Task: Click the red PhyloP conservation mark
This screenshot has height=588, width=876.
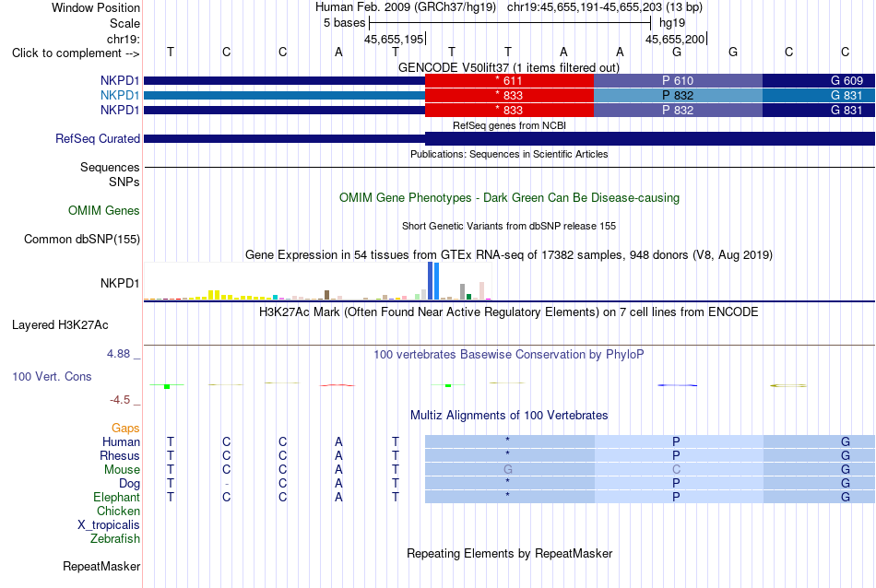Action: point(337,385)
